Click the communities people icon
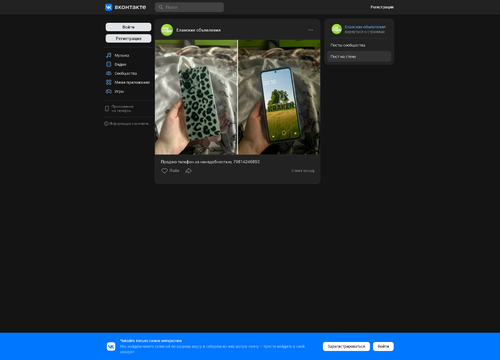This screenshot has width=500, height=360. pos(109,73)
